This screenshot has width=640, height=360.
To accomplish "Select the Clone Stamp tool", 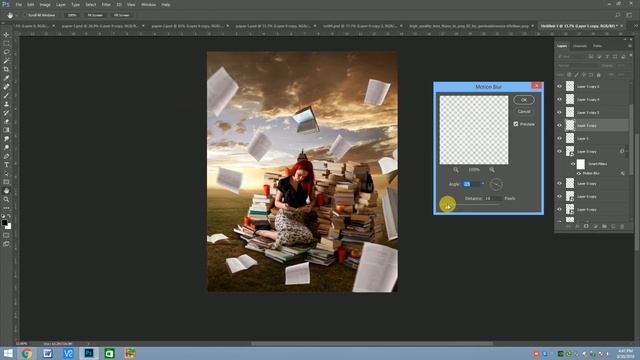I will click(x=6, y=104).
